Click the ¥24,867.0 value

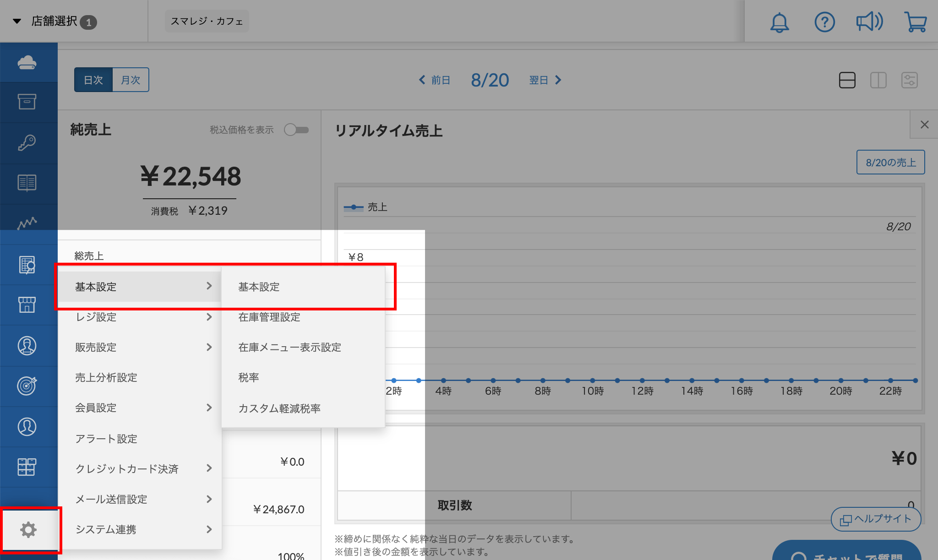tap(278, 509)
